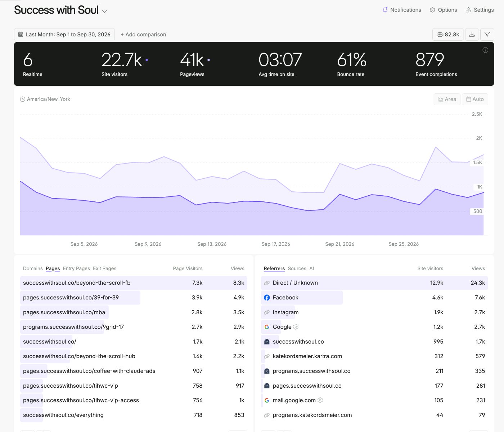Sort pages by the Page Visitors column

[x=188, y=268]
